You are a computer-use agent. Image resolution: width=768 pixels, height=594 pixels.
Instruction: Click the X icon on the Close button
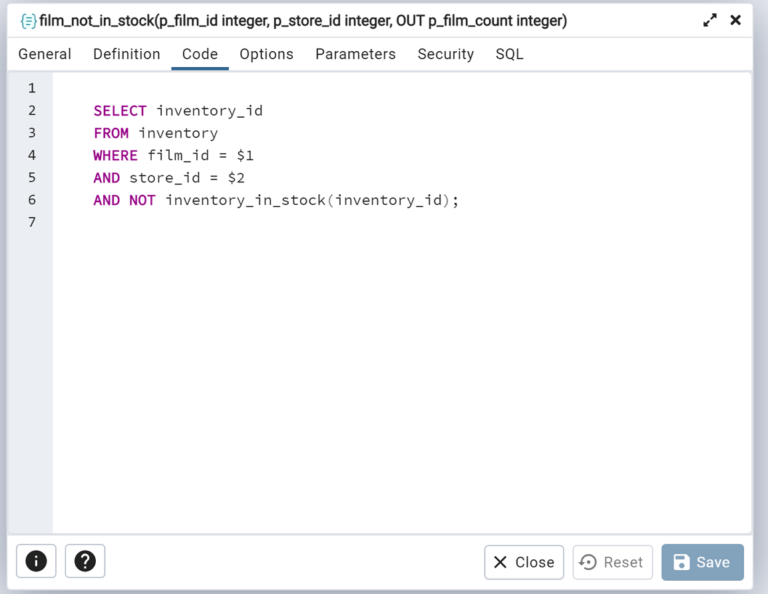click(500, 562)
